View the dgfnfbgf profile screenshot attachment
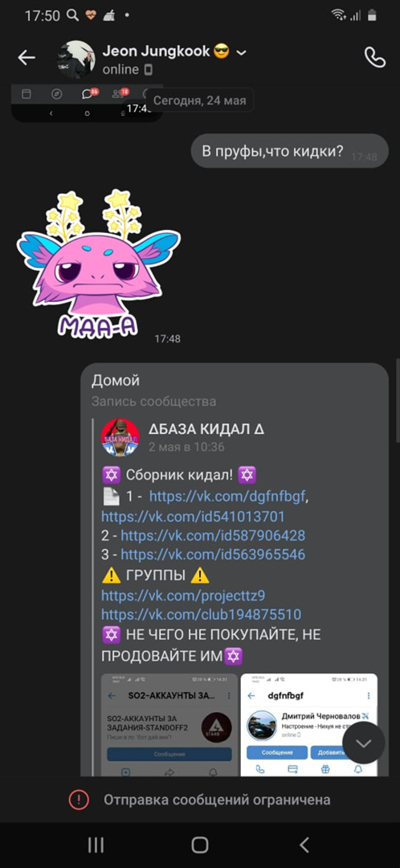This screenshot has height=868, width=400. [308, 725]
